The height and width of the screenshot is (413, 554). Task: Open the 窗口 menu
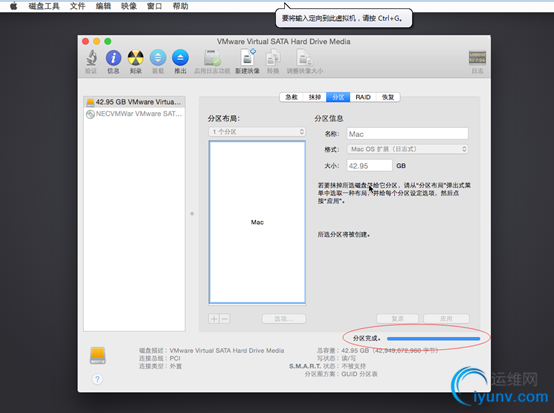click(154, 6)
